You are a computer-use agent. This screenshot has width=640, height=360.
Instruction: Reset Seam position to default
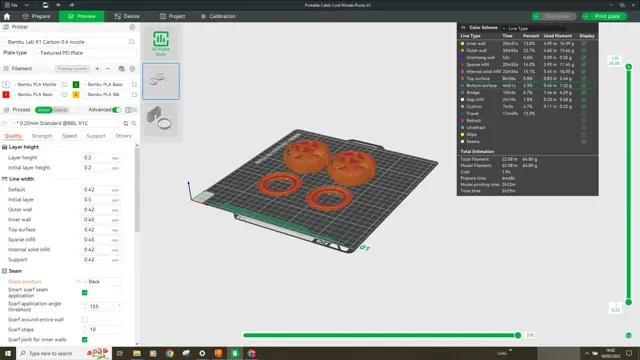click(78, 282)
